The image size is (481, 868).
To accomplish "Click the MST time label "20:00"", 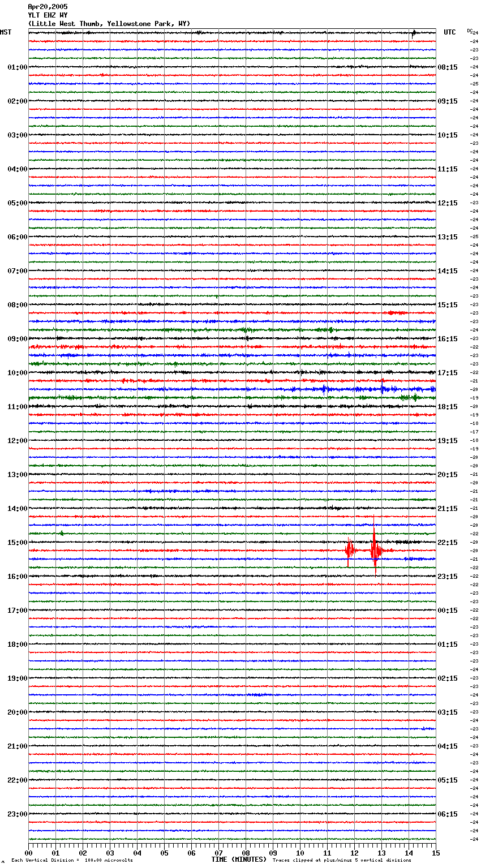I will 18,712.
